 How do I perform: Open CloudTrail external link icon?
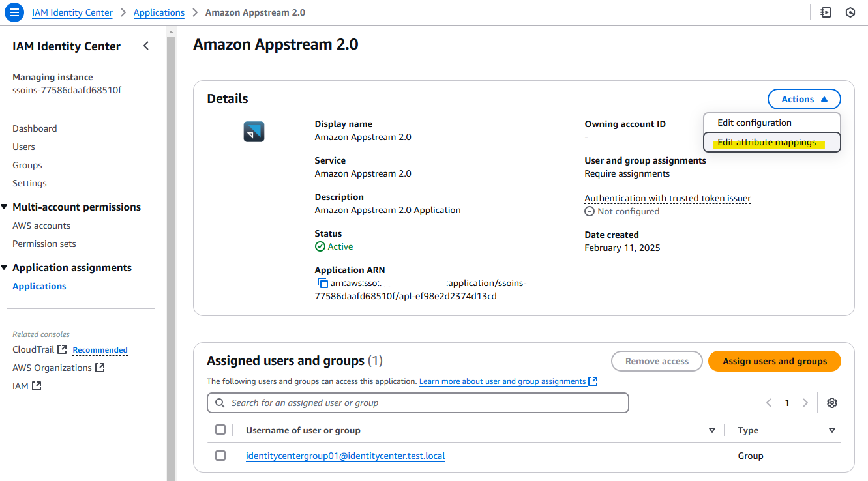pyautogui.click(x=62, y=349)
